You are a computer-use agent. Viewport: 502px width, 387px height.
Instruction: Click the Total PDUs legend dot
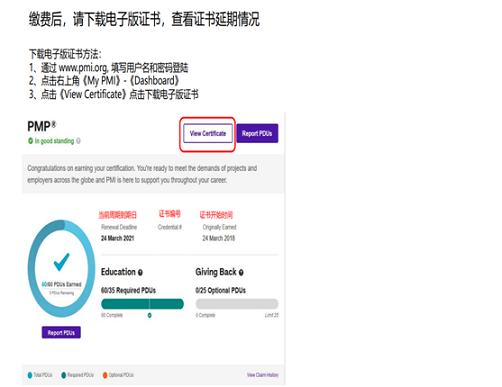(30, 375)
